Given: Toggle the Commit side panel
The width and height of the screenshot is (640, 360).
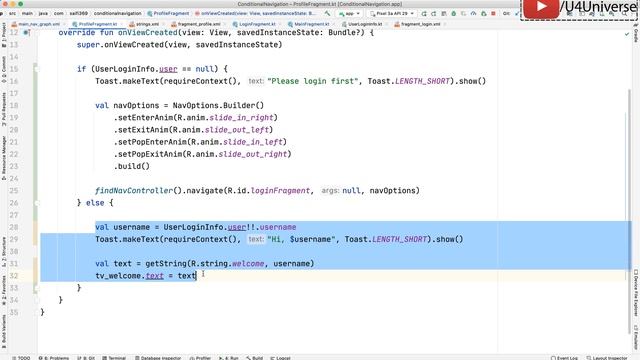Looking at the screenshot, I should click(4, 69).
